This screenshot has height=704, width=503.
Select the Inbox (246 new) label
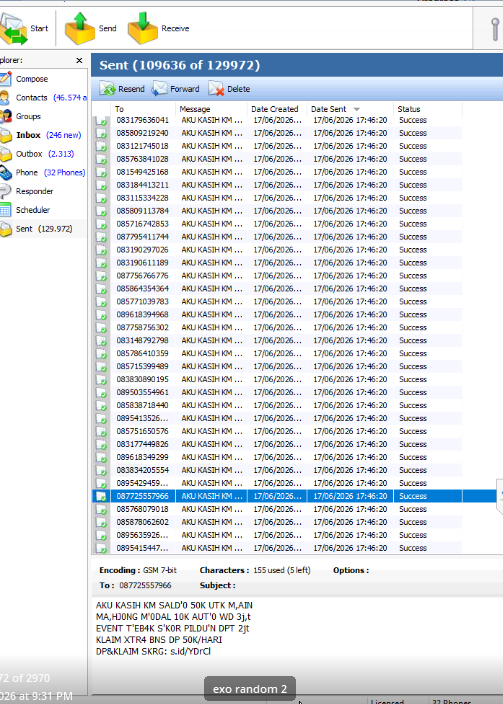pos(49,135)
